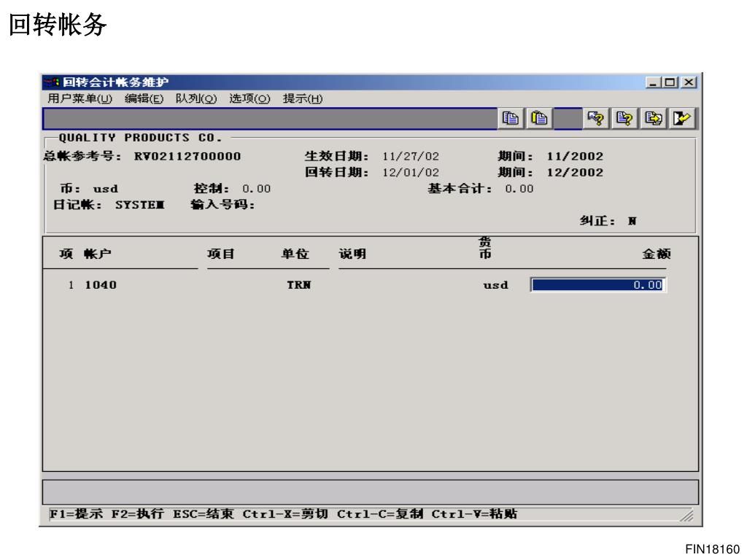The height and width of the screenshot is (560, 747).
Task: Click the line number 1 in the 项 column
Action: (x=71, y=285)
